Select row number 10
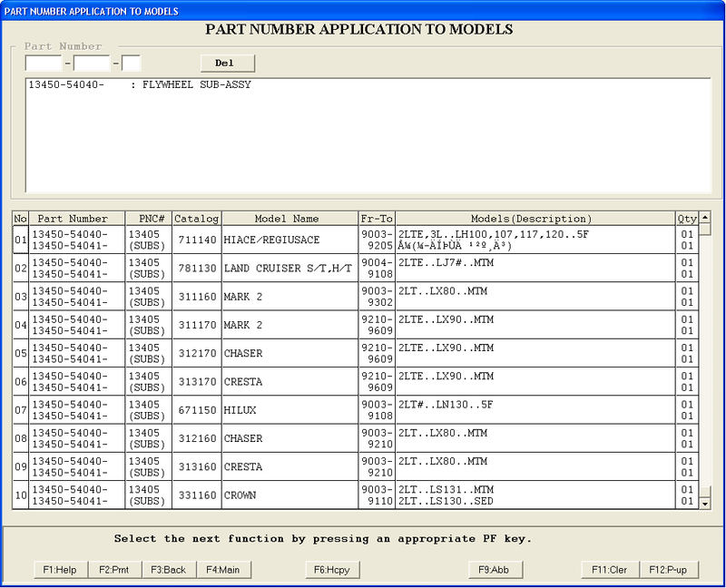The width and height of the screenshot is (726, 588). (20, 495)
